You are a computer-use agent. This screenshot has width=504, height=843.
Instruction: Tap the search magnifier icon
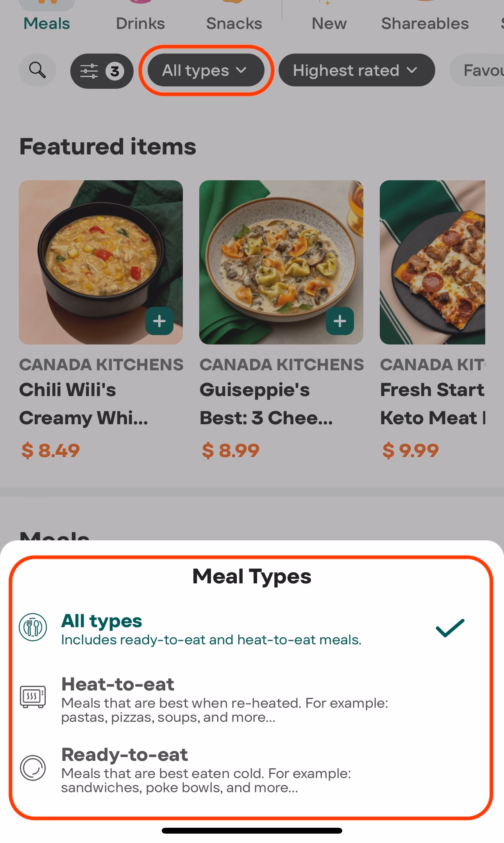(x=38, y=70)
